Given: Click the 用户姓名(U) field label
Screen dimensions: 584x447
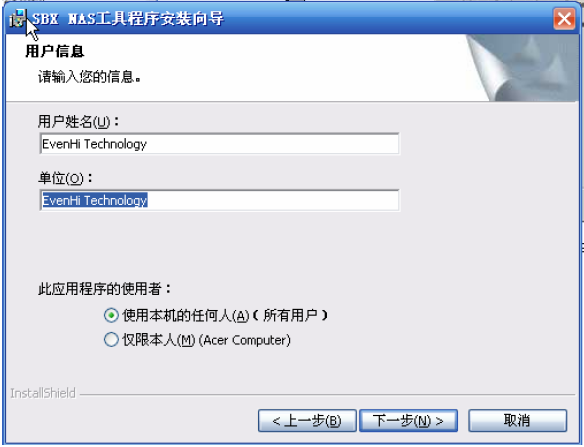Looking at the screenshot, I should (78, 121).
